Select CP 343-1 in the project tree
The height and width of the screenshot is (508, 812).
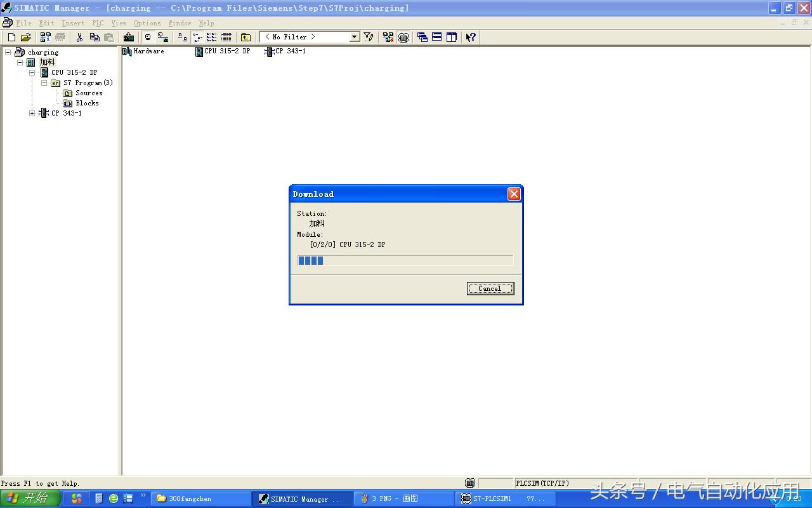coord(67,113)
